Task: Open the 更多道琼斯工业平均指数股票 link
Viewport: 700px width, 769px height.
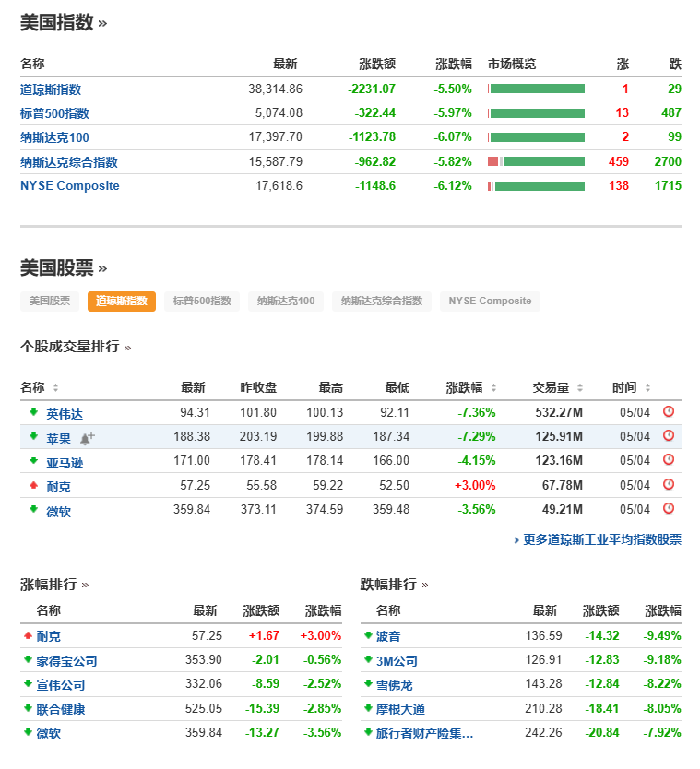Action: tap(599, 540)
